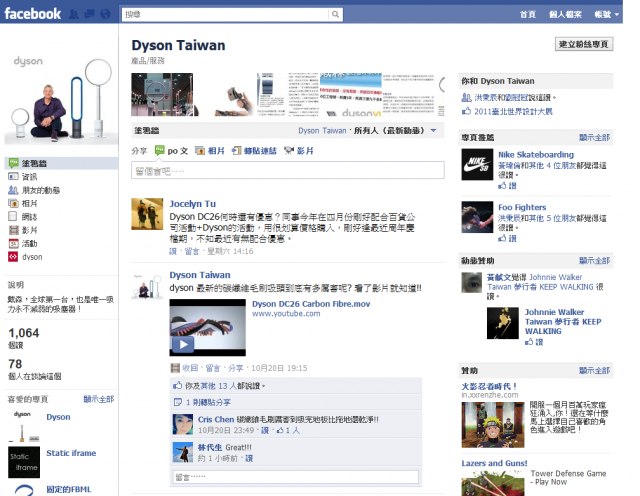Click the search magnifier button
Image resolution: width=640 pixels, height=496 pixels.
[x=335, y=15]
